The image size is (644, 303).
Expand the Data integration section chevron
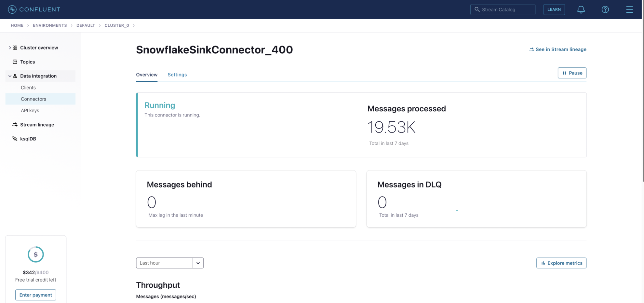pos(9,76)
